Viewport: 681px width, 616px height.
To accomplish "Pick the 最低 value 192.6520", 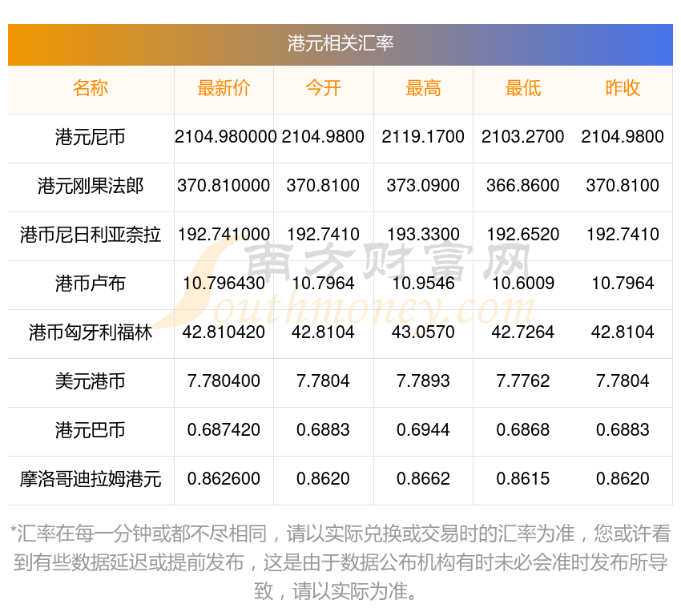I will 523,235.
